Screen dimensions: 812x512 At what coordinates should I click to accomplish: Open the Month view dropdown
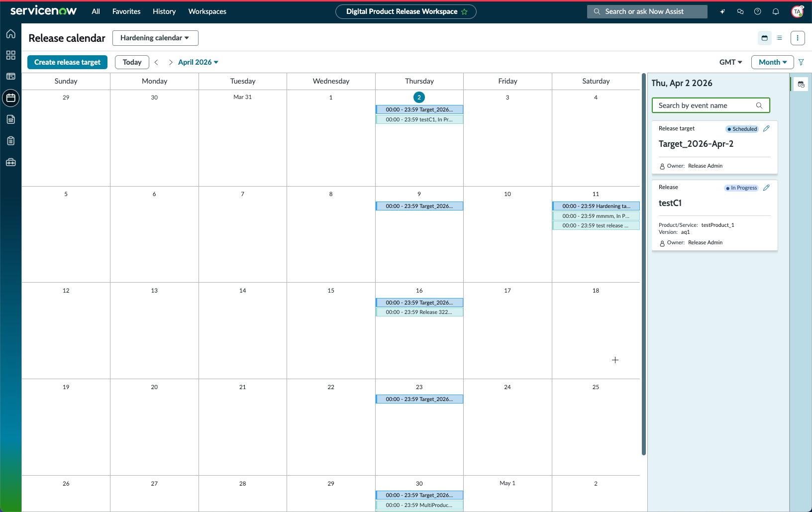coord(772,62)
